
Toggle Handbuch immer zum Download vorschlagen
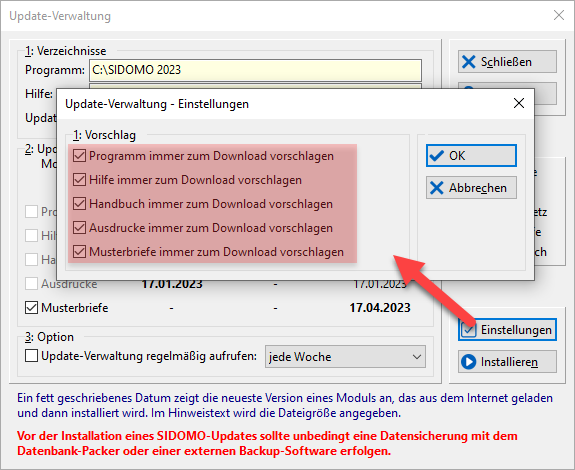pos(79,204)
